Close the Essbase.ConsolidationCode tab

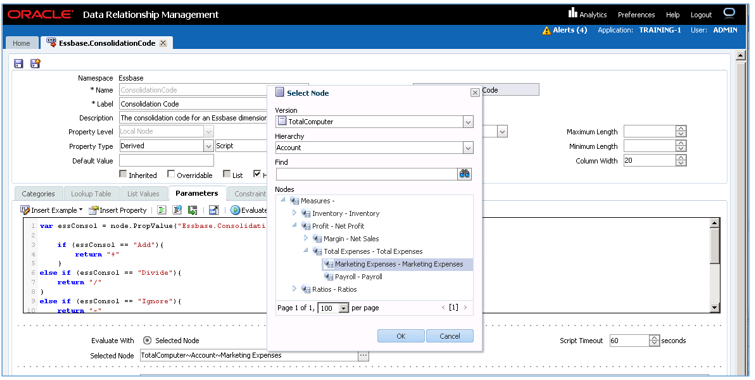pos(163,43)
